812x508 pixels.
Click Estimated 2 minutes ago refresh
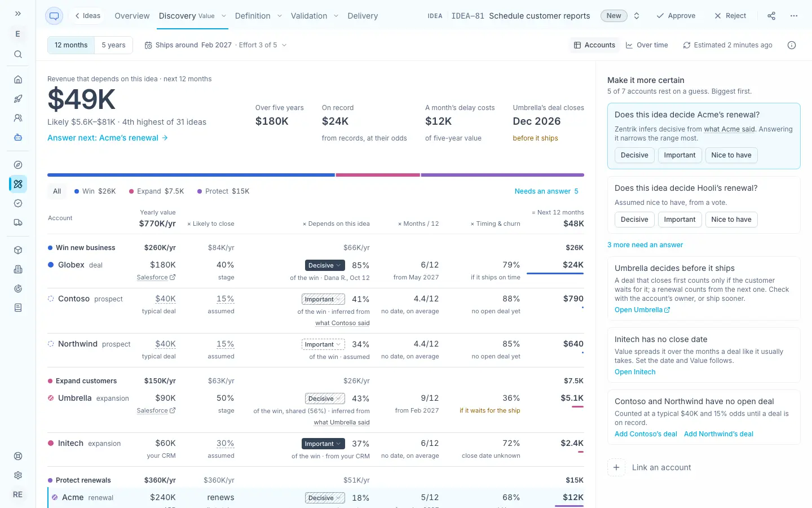[727, 45]
